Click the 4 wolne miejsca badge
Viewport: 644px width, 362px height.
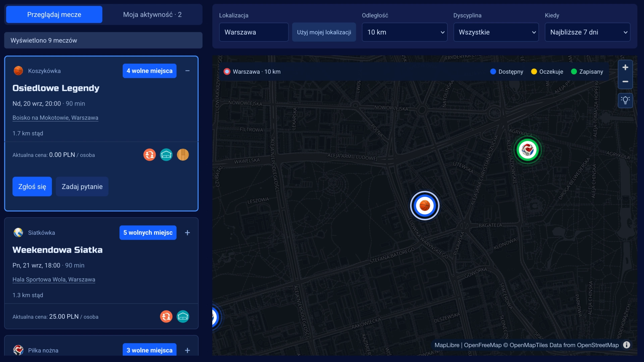[150, 71]
